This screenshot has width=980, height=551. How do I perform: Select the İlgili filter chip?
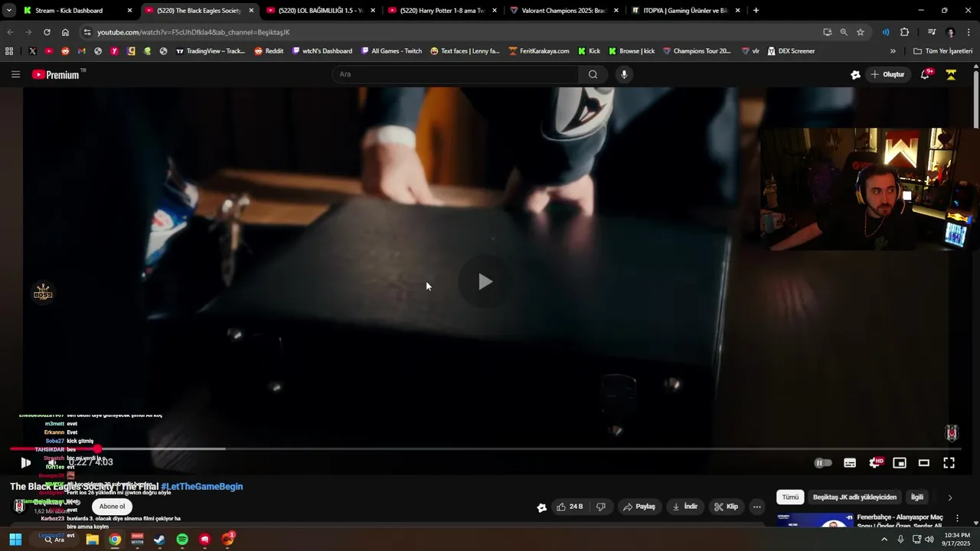(x=916, y=497)
